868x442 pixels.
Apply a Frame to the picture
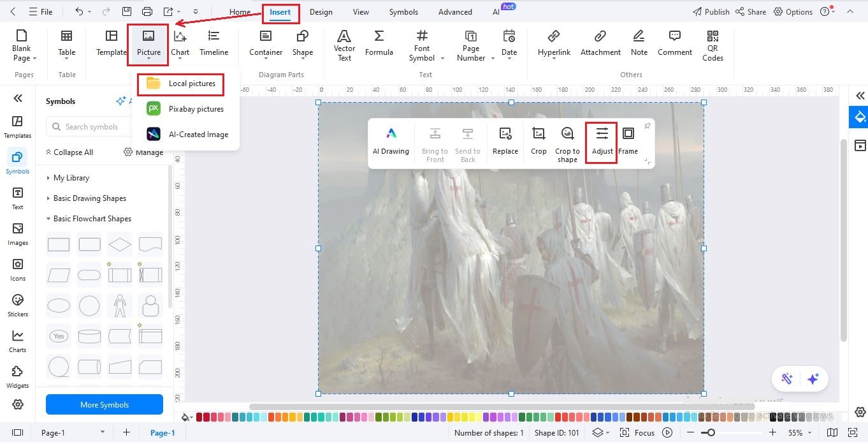[628, 141]
